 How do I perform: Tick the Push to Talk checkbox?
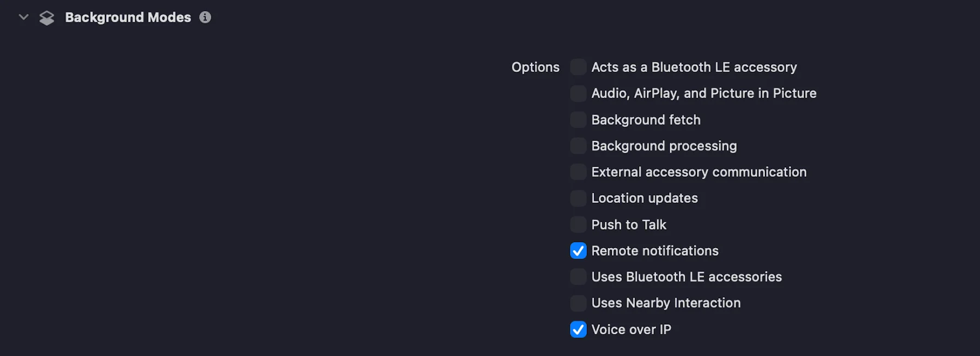pyautogui.click(x=578, y=224)
